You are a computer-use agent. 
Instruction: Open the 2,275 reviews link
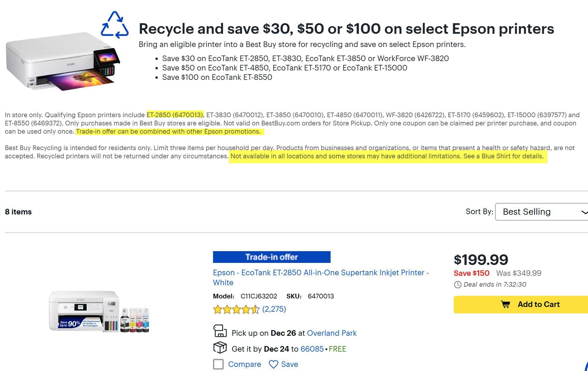pos(274,309)
